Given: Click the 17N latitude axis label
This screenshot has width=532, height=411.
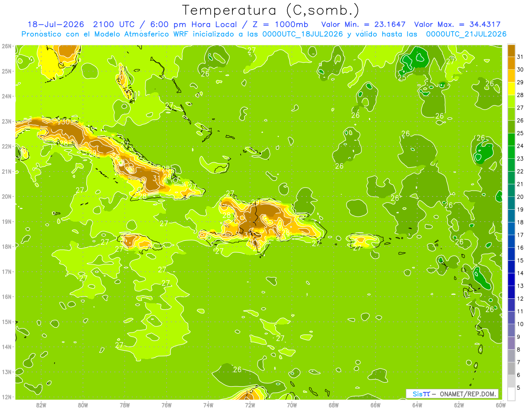Looking at the screenshot, I should [6, 272].
